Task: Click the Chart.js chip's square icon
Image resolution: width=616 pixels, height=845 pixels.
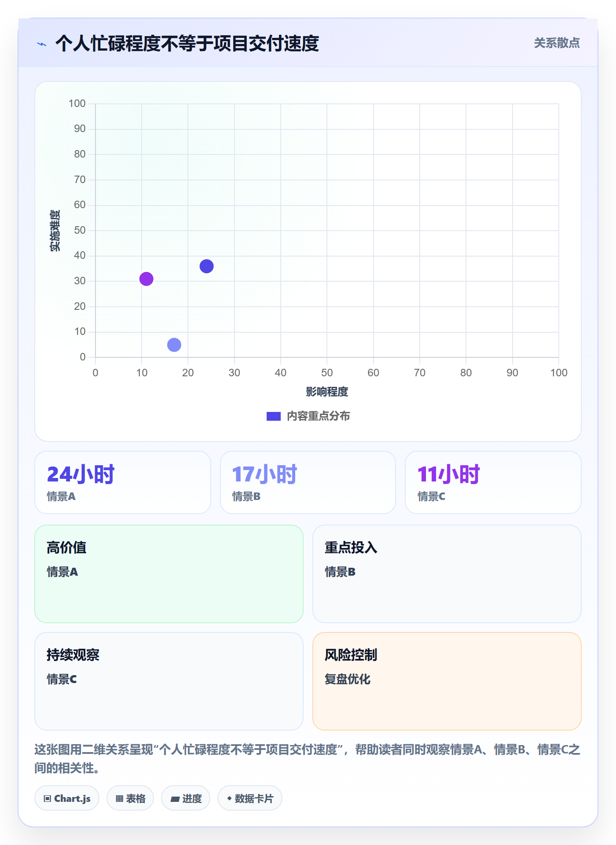Action: (48, 799)
